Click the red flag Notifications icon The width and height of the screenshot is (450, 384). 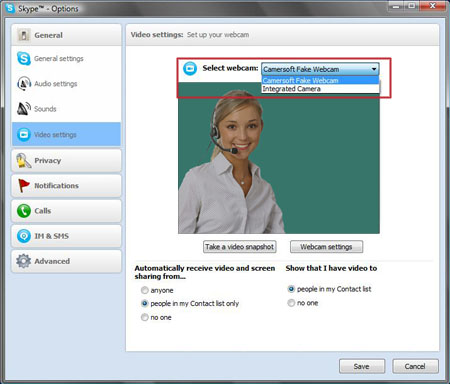24,186
